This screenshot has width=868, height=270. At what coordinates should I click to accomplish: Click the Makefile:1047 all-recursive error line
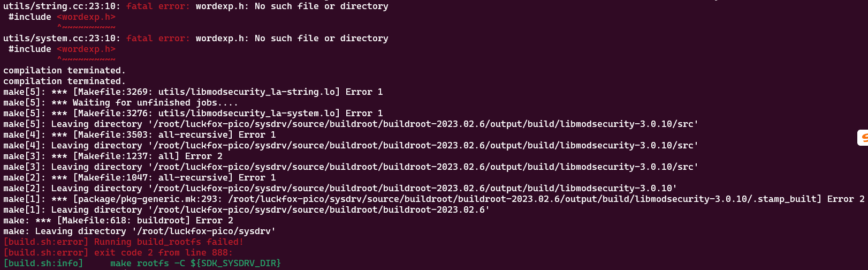pos(140,178)
